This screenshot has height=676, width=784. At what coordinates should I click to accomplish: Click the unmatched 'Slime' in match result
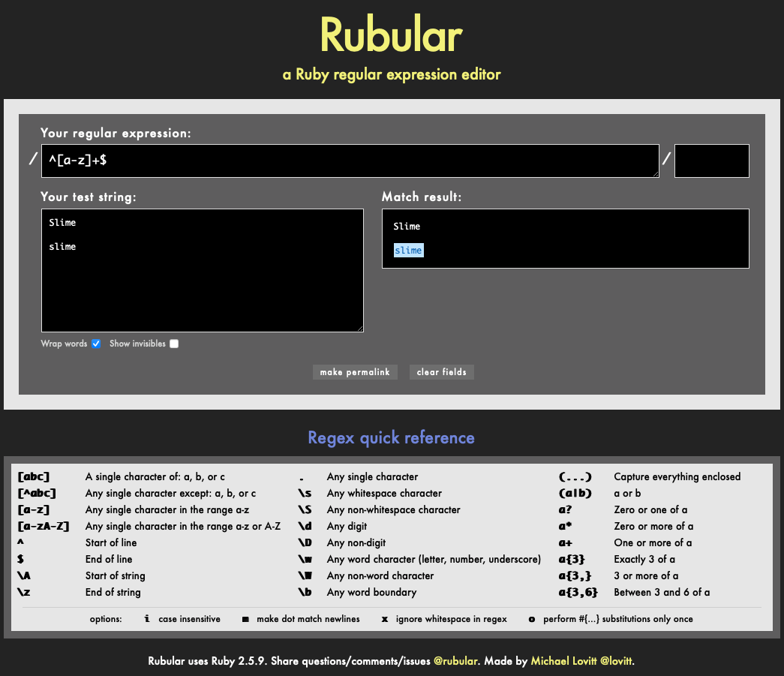click(407, 227)
